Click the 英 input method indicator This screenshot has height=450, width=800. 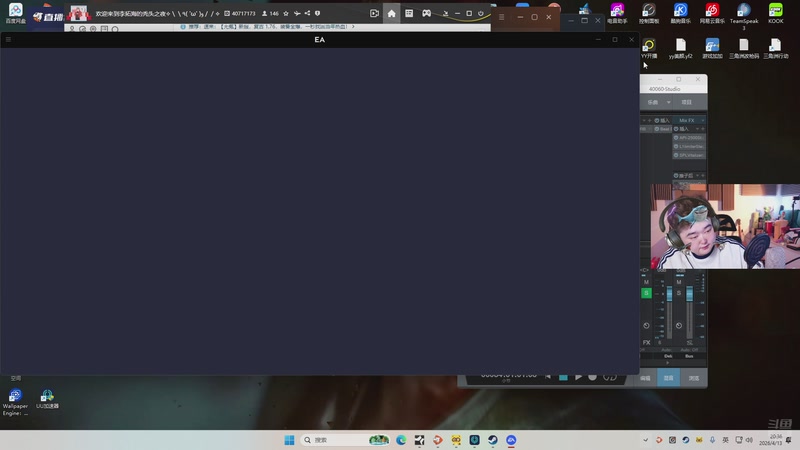[726, 440]
